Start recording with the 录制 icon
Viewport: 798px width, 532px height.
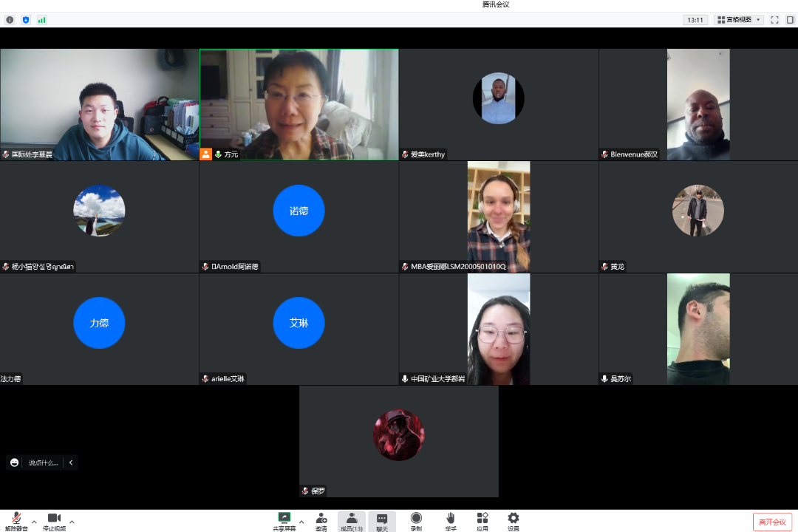[416, 521]
